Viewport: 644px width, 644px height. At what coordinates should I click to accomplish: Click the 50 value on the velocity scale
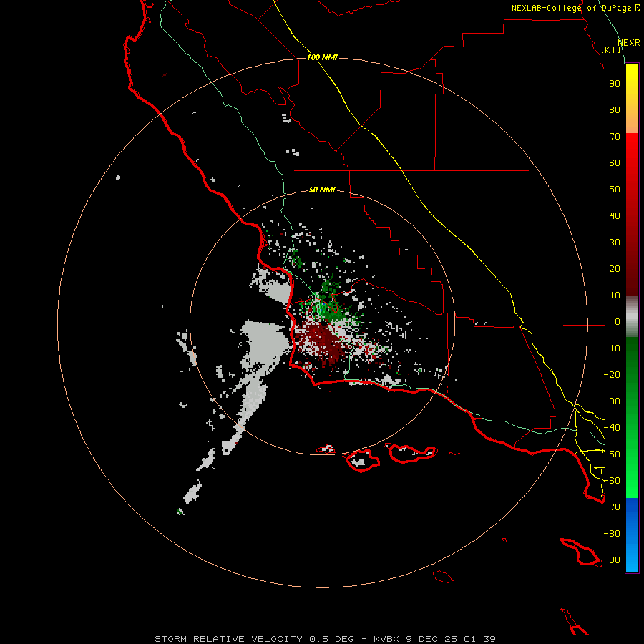[x=615, y=190]
